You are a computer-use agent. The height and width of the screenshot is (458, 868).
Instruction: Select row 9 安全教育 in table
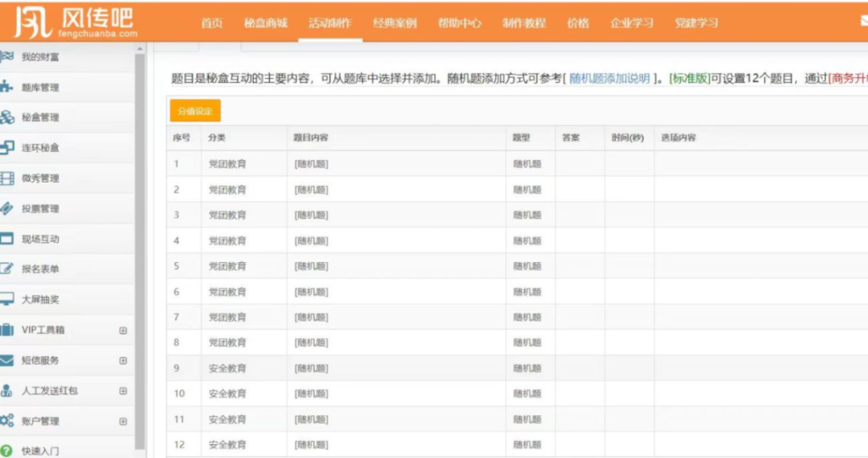[x=227, y=369]
